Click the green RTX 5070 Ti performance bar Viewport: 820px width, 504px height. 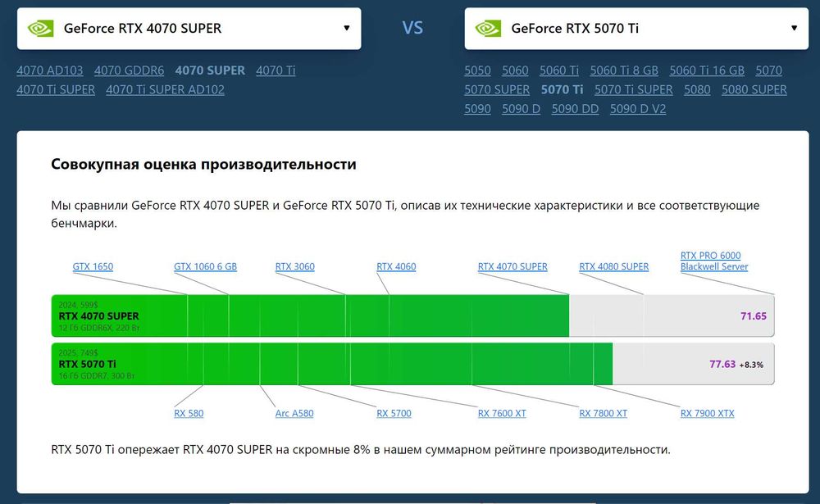click(332, 364)
